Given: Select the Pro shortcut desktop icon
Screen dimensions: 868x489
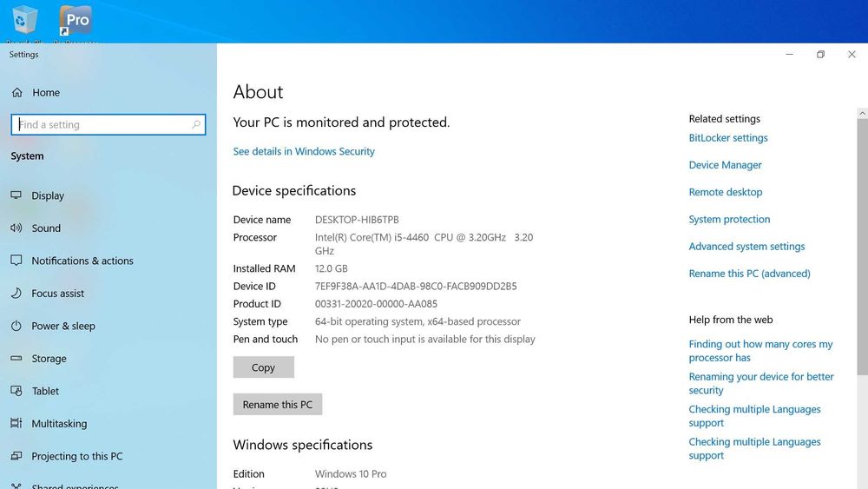Looking at the screenshot, I should point(76,23).
